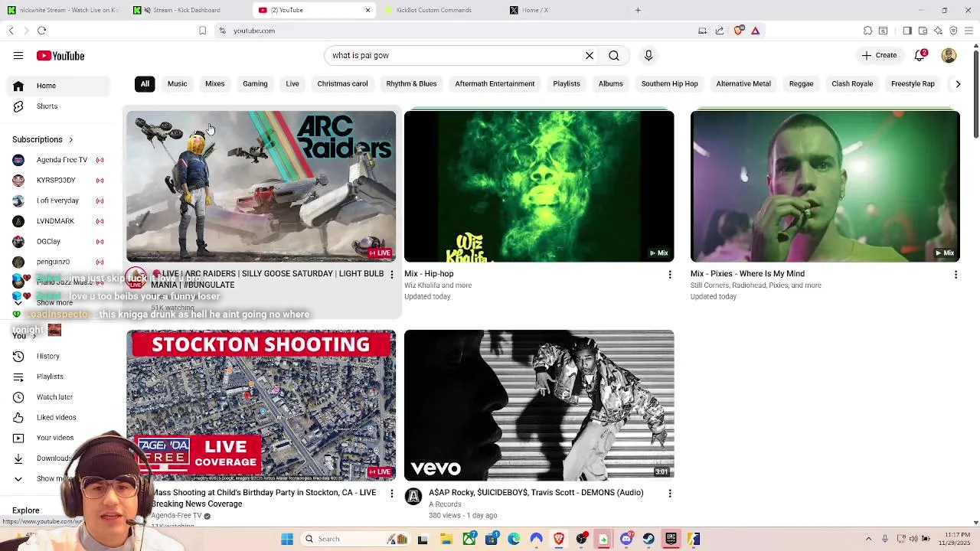Image resolution: width=980 pixels, height=551 pixels.
Task: Select the Rhythm & Blues chip
Action: (411, 84)
